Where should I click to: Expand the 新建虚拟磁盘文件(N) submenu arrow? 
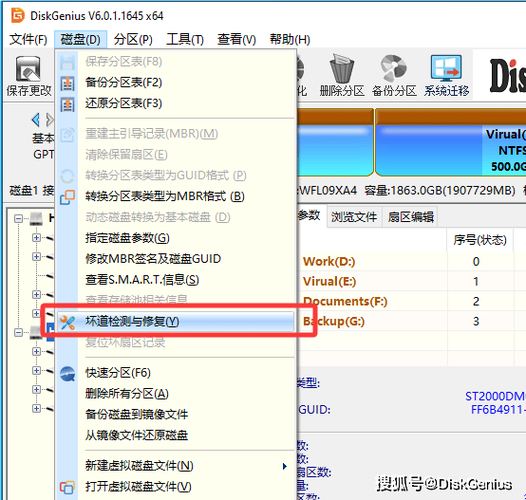click(x=284, y=466)
